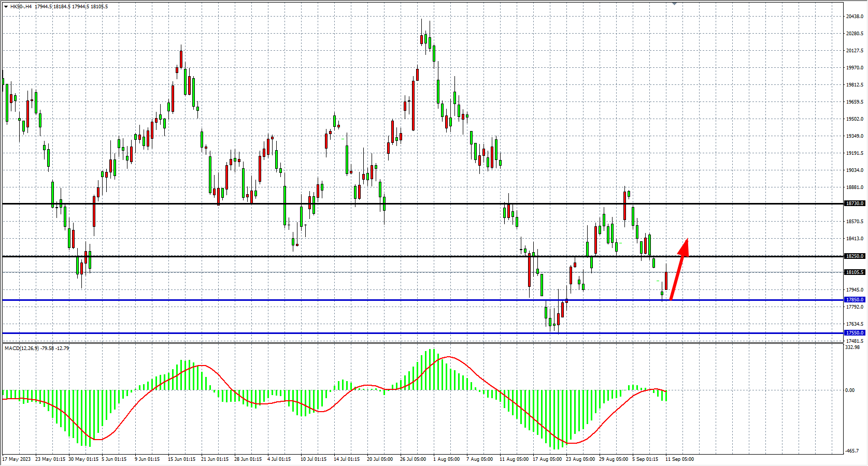
Task: Click the 18105.5 current price tag
Action: pyautogui.click(x=855, y=272)
